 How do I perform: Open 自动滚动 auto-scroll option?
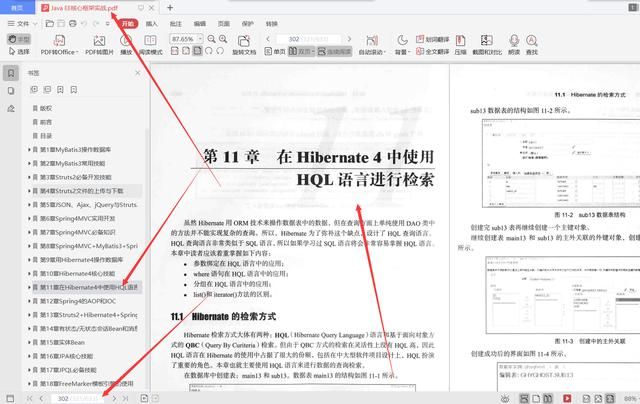[x=372, y=44]
